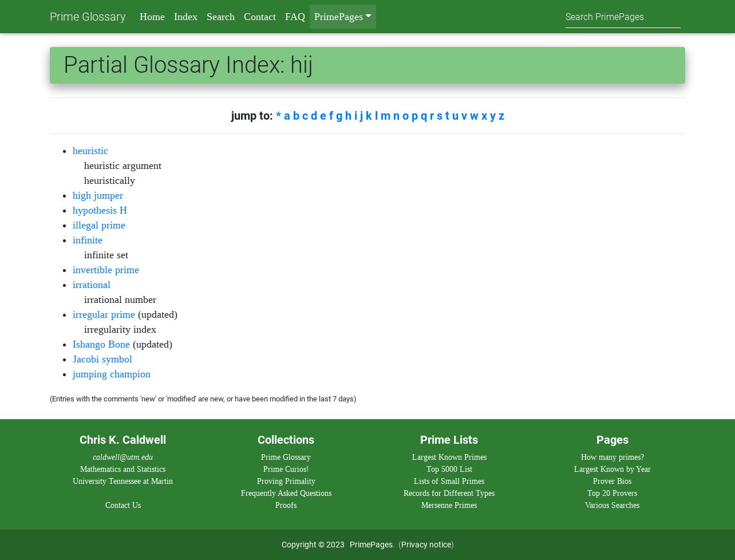Jump to letter p index

tap(414, 116)
